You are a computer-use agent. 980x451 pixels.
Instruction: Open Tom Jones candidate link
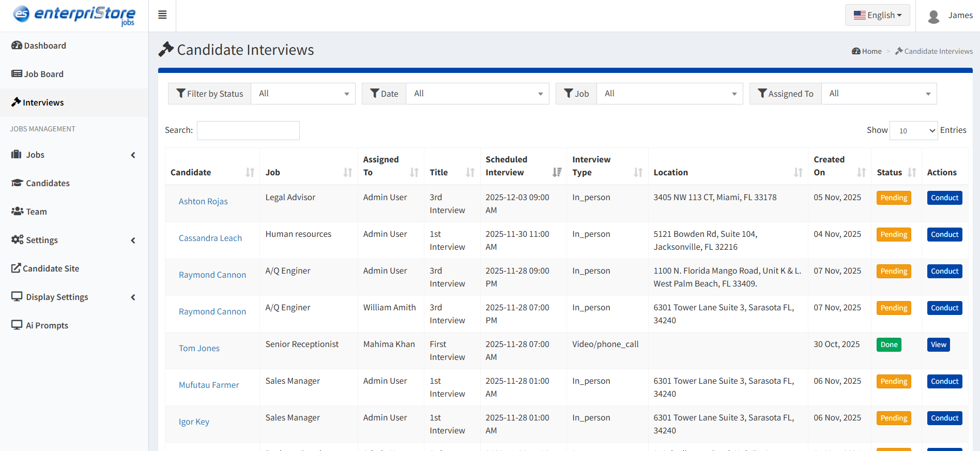199,348
